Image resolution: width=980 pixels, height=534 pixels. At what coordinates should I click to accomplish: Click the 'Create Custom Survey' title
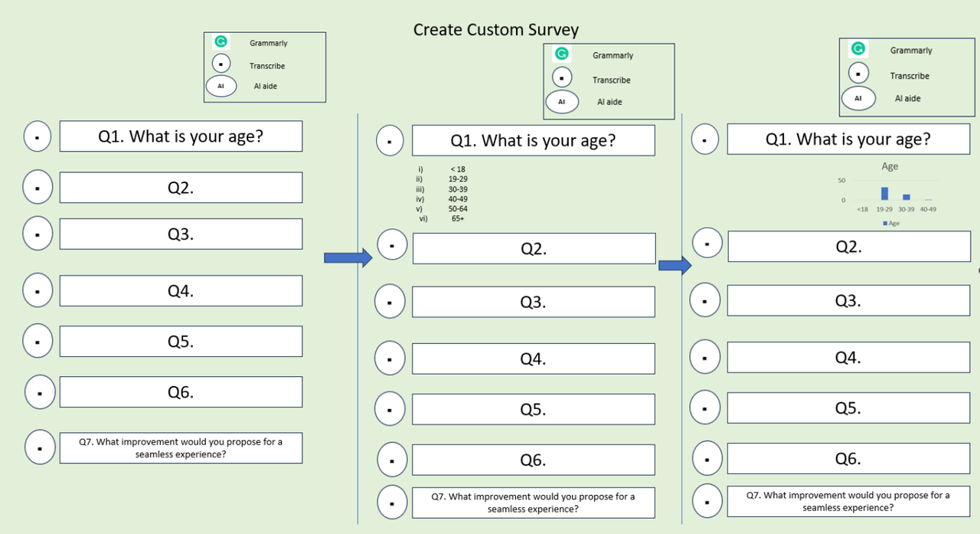coord(496,30)
